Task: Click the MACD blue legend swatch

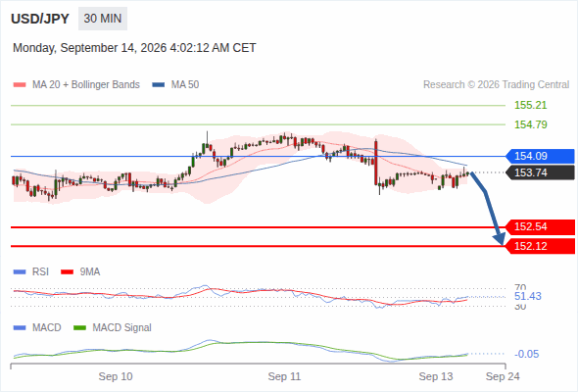Action: (x=20, y=328)
